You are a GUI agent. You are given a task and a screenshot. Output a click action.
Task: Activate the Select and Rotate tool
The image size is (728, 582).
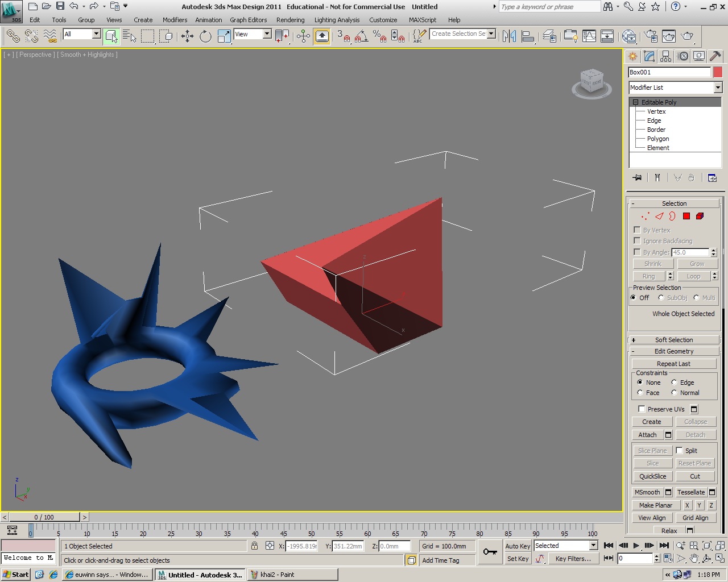coord(205,36)
